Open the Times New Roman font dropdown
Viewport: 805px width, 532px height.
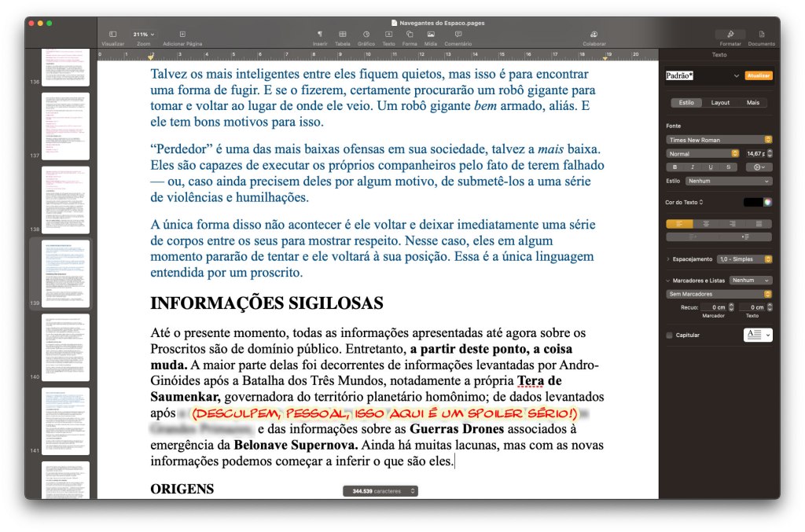pyautogui.click(x=719, y=140)
